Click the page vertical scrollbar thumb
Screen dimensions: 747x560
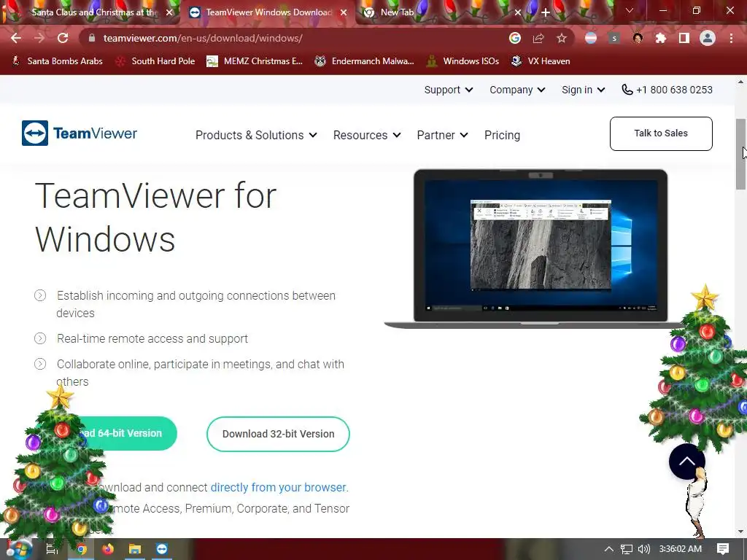pos(740,154)
